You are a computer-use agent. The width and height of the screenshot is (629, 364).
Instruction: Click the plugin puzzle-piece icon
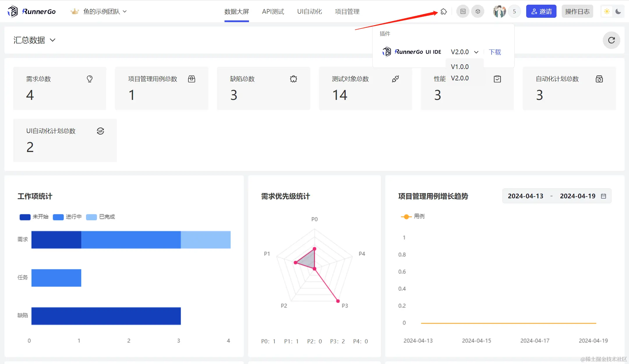point(444,12)
